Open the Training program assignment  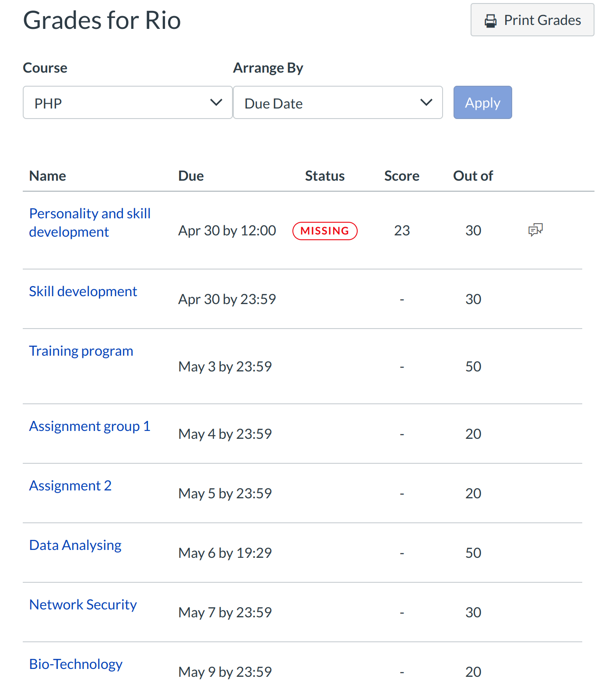[81, 351]
